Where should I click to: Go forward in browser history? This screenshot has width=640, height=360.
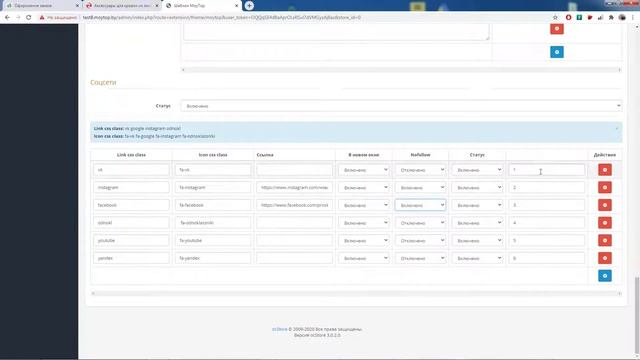[x=18, y=18]
